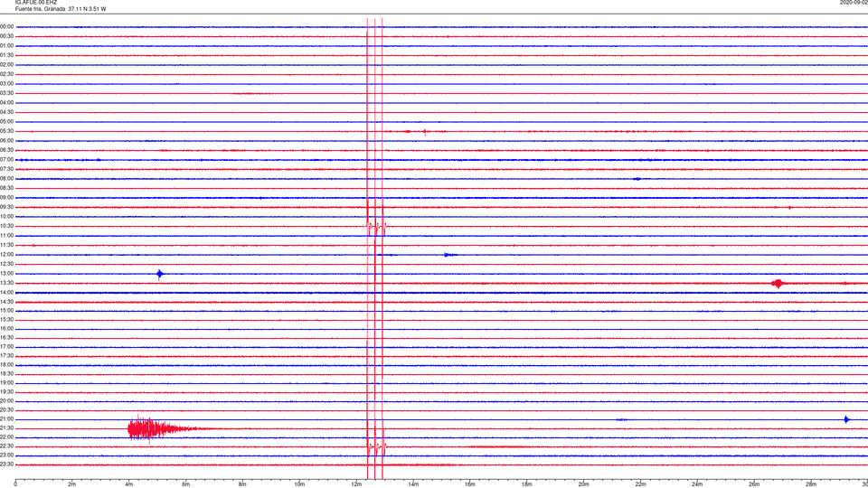868x488 pixels.
Task: Click the red burst event on 13:30 trace
Action: 778,283
